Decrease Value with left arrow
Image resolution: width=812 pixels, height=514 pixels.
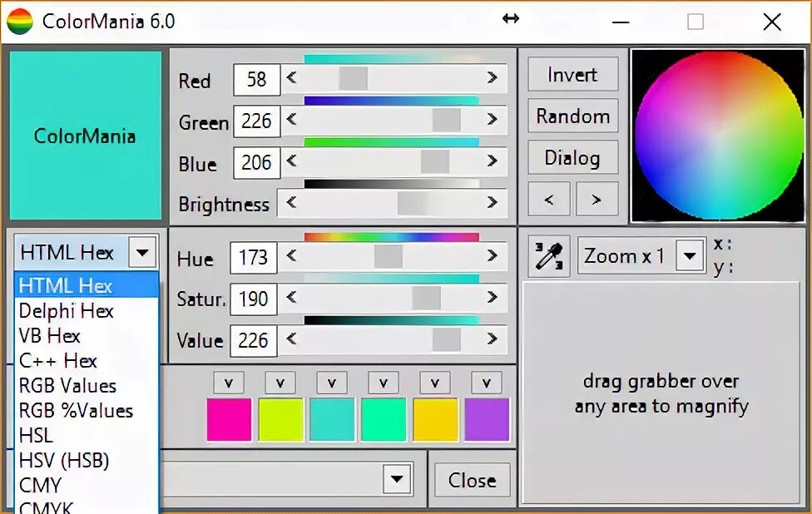pos(291,339)
